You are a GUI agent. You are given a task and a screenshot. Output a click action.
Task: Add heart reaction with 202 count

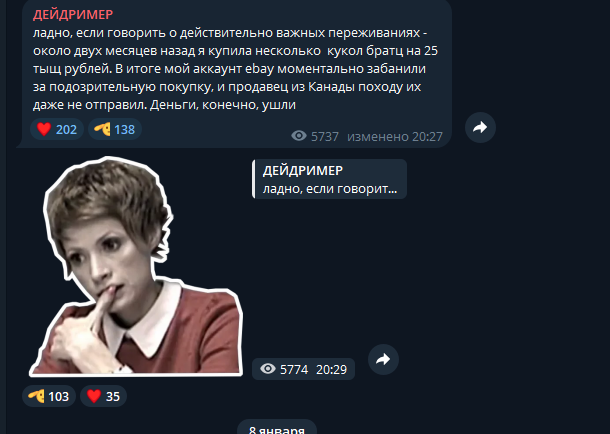click(x=57, y=129)
